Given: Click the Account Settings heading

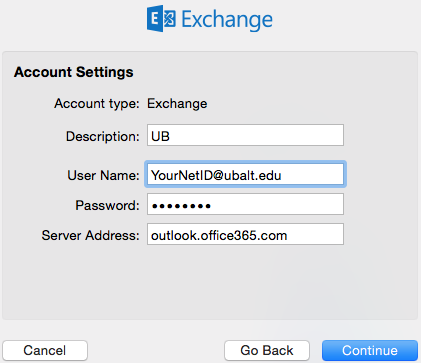Looking at the screenshot, I should (x=74, y=72).
